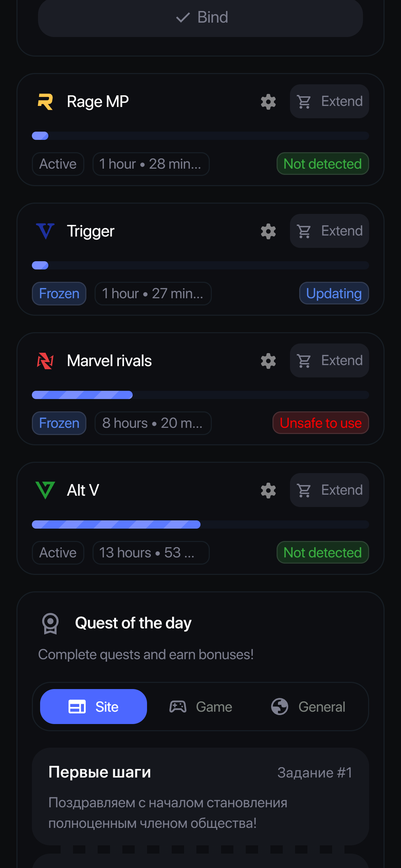Open settings gear for Rage MP
Screen dimensions: 401x868
pyautogui.click(x=268, y=102)
